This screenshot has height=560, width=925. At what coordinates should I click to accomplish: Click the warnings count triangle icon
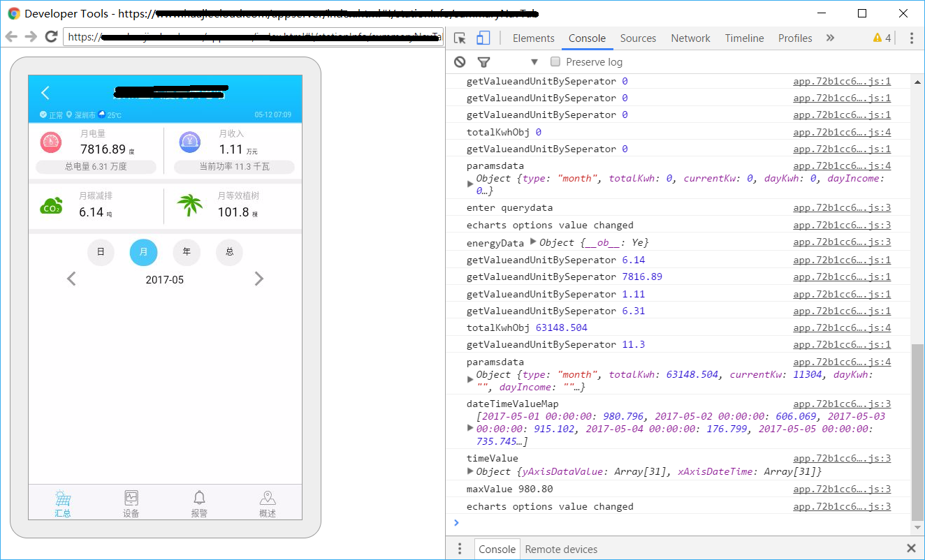pos(877,38)
